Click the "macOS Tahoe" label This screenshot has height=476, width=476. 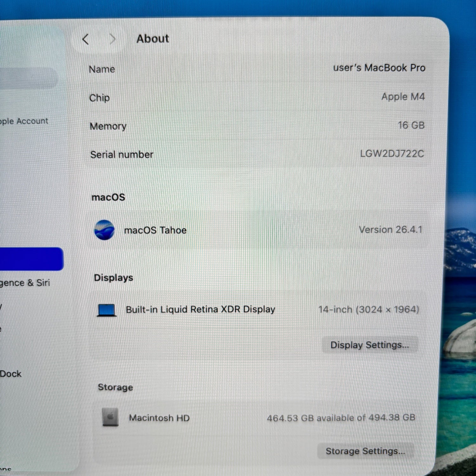pos(155,230)
